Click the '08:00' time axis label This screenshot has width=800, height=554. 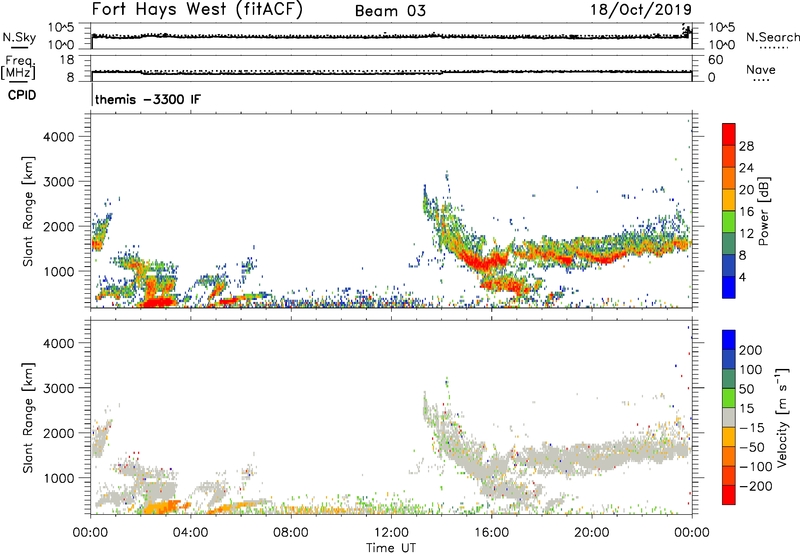[x=291, y=533]
